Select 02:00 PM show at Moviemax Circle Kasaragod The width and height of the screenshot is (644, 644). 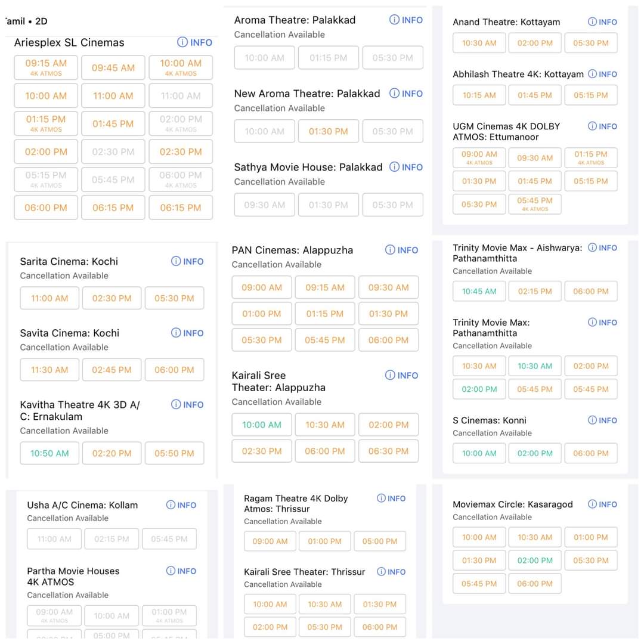coord(535,560)
